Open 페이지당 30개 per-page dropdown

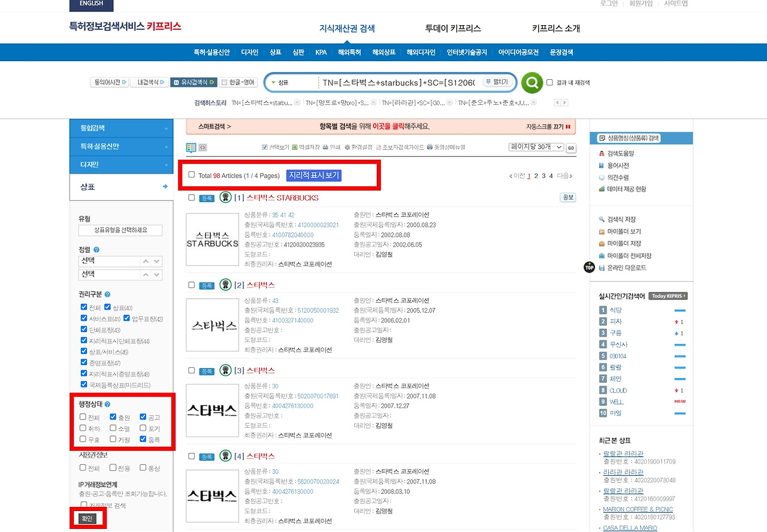click(x=536, y=147)
